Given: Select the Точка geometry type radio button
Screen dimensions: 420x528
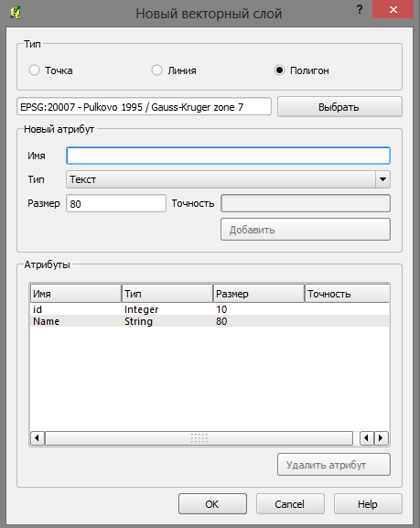Looking at the screenshot, I should pyautogui.click(x=34, y=70).
